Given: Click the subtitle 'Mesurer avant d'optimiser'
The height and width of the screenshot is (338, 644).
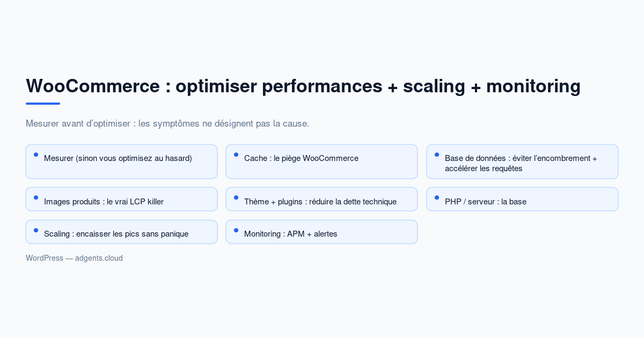Looking at the screenshot, I should [167, 123].
